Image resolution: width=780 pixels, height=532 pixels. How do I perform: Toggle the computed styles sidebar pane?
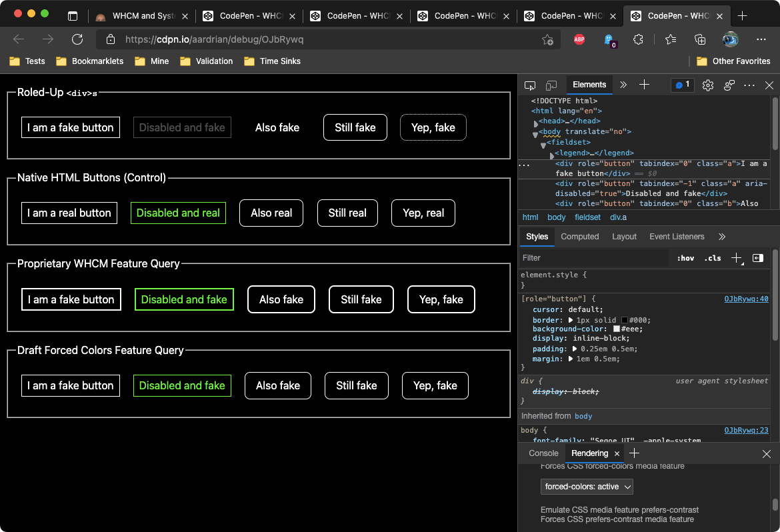pos(757,258)
